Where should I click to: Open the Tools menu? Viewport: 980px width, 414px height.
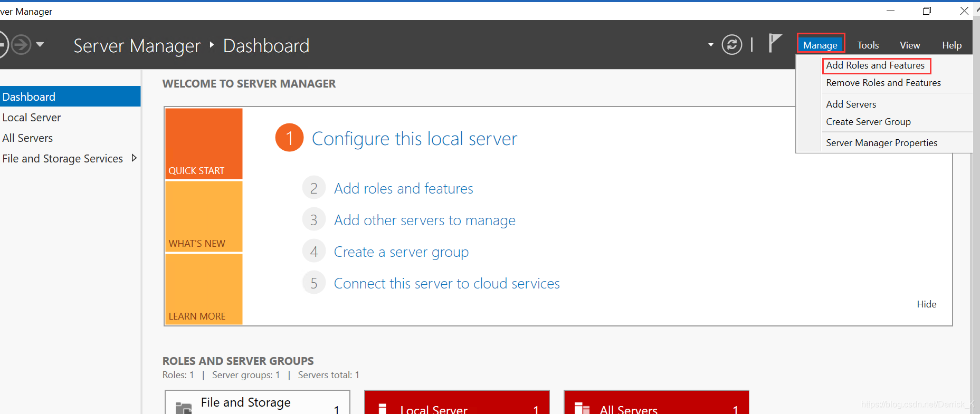click(868, 45)
